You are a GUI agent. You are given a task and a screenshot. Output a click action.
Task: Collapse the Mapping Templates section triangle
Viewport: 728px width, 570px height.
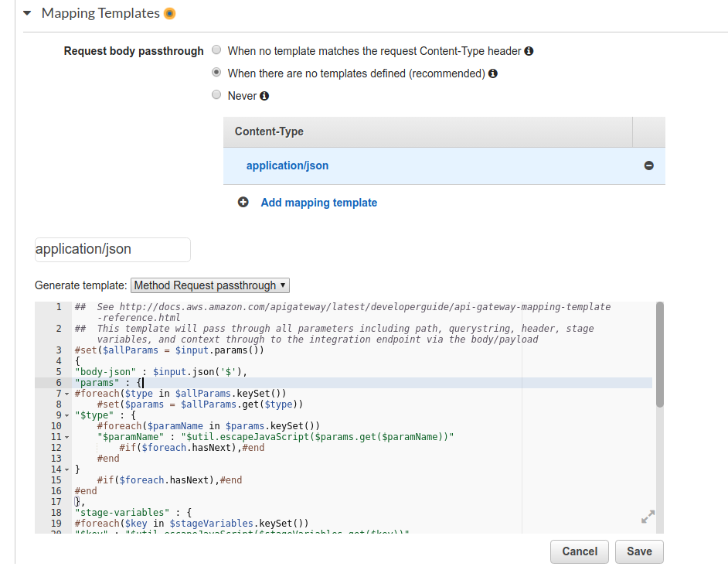27,13
